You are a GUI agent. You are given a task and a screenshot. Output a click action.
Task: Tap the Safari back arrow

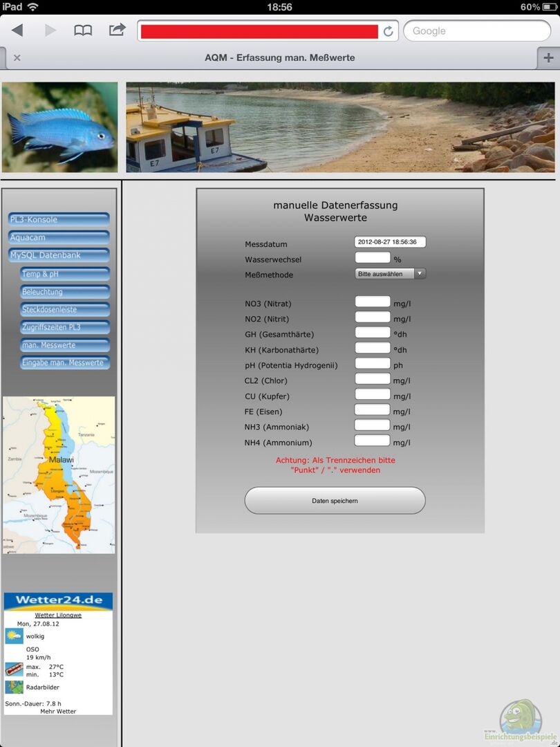[17, 30]
